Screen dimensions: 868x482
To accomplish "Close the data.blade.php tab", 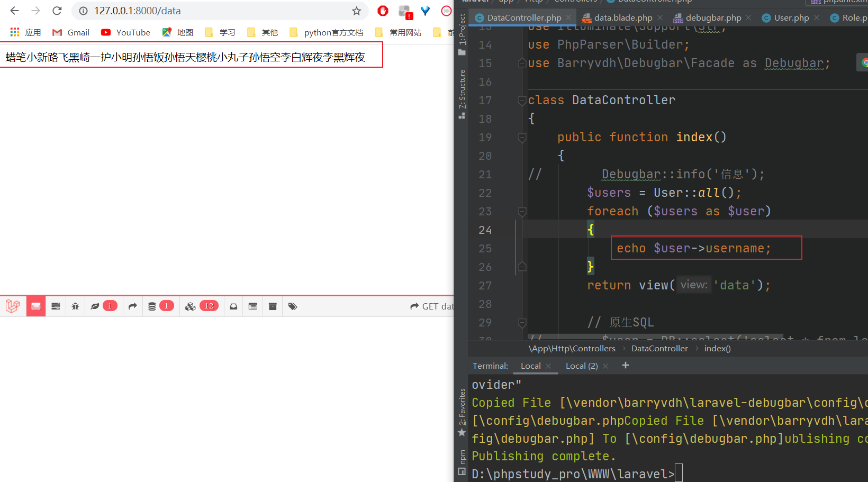I will [660, 17].
